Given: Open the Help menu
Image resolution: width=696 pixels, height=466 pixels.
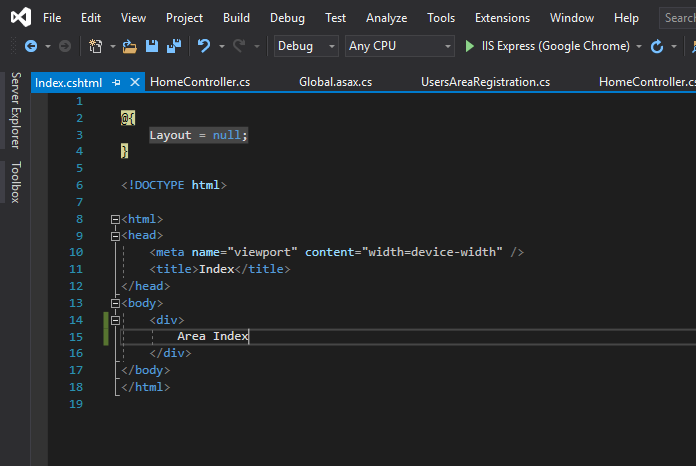Looking at the screenshot, I should [626, 18].
